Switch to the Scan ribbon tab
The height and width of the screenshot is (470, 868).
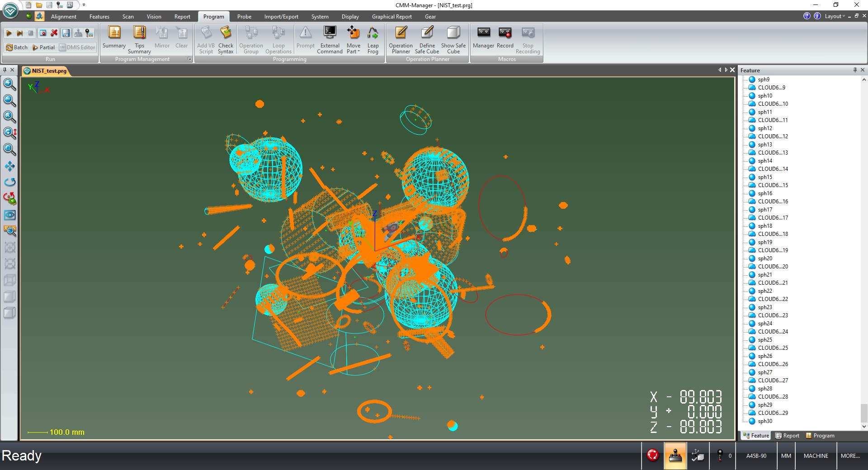coord(128,17)
